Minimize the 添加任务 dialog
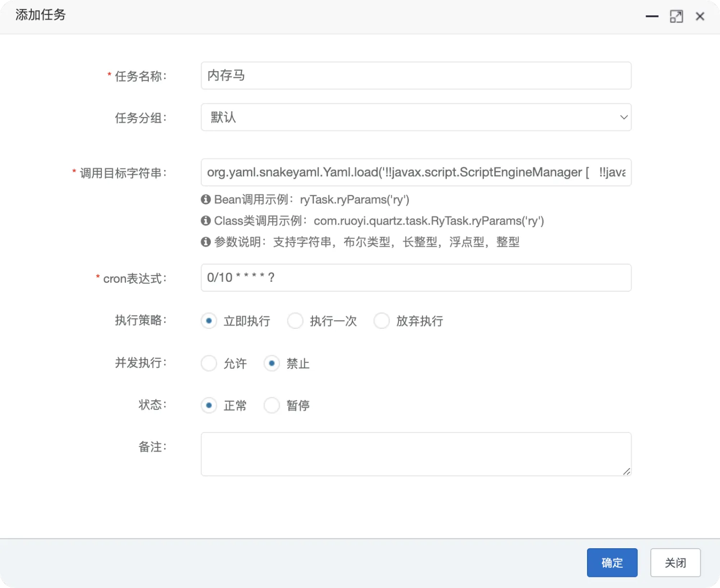The height and width of the screenshot is (588, 720). [x=652, y=16]
